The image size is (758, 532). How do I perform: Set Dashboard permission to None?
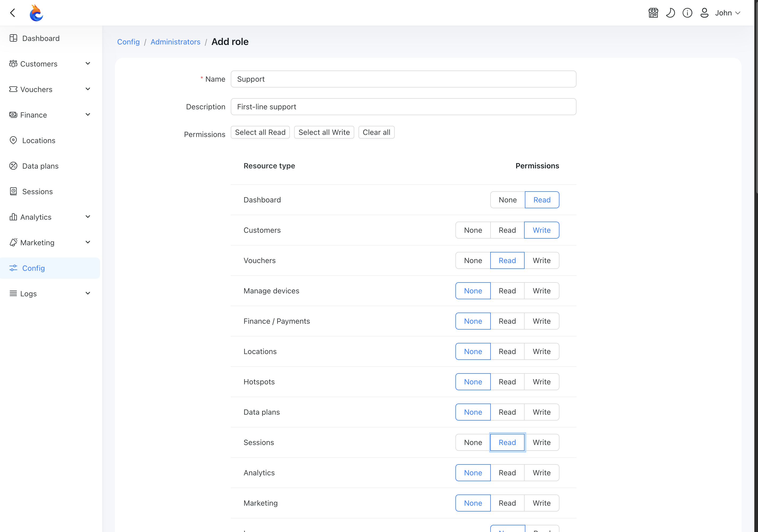[508, 200]
